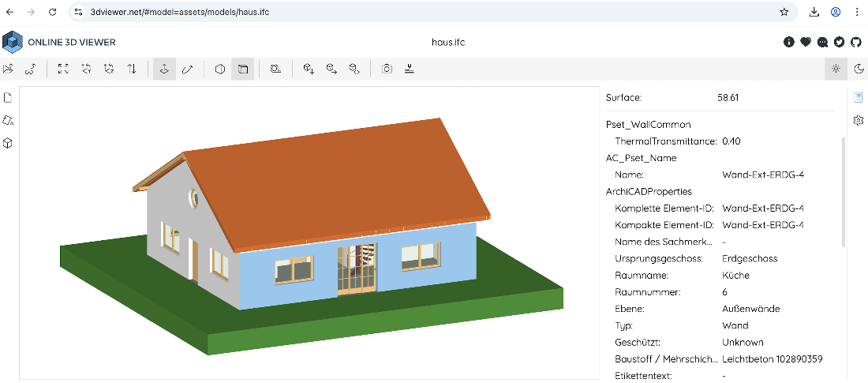Open the settings gear panel
The width and height of the screenshot is (868, 383).
click(x=858, y=120)
